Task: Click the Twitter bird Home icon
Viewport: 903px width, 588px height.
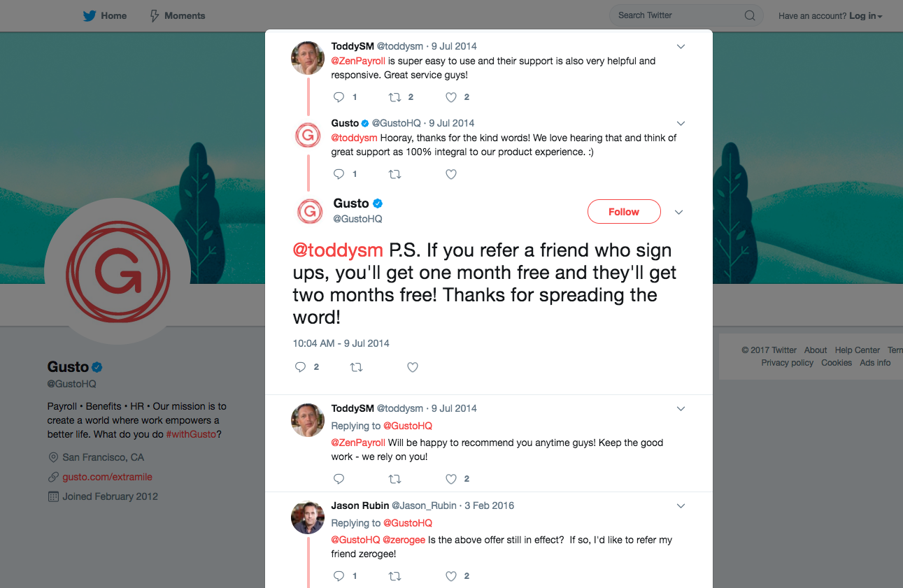Action: coord(90,15)
